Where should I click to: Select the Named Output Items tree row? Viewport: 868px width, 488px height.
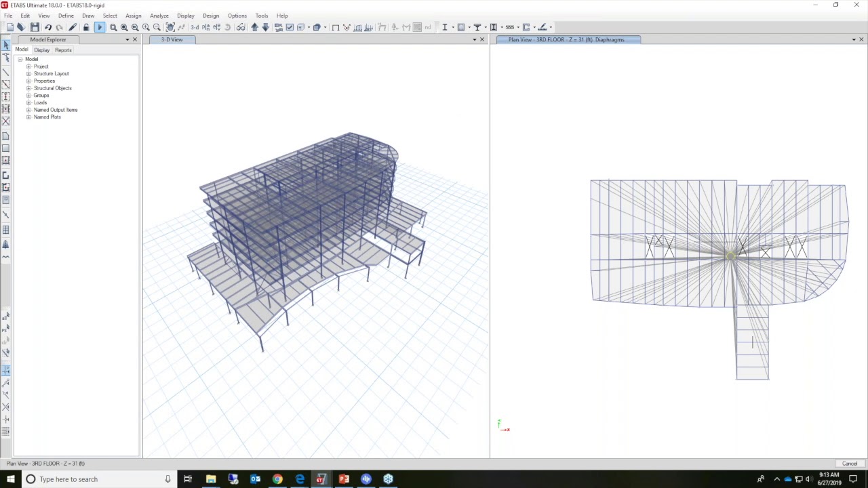56,110
